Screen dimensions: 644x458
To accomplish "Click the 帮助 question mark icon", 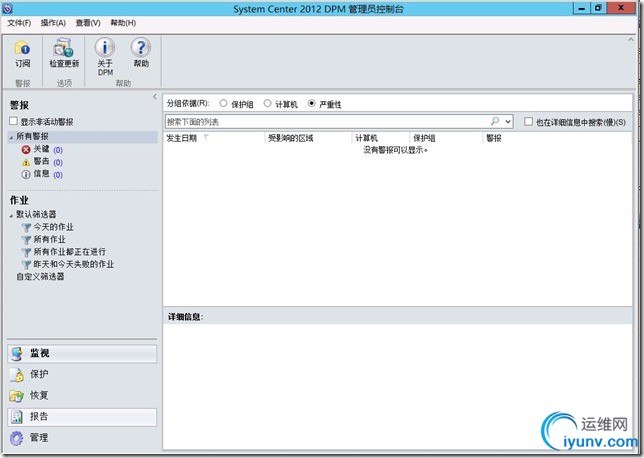I will coord(141,47).
